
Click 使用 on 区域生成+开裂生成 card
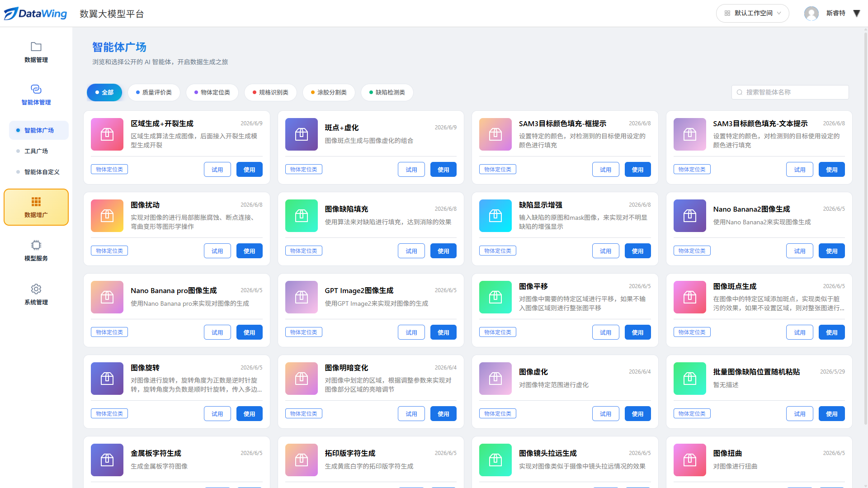pyautogui.click(x=250, y=170)
